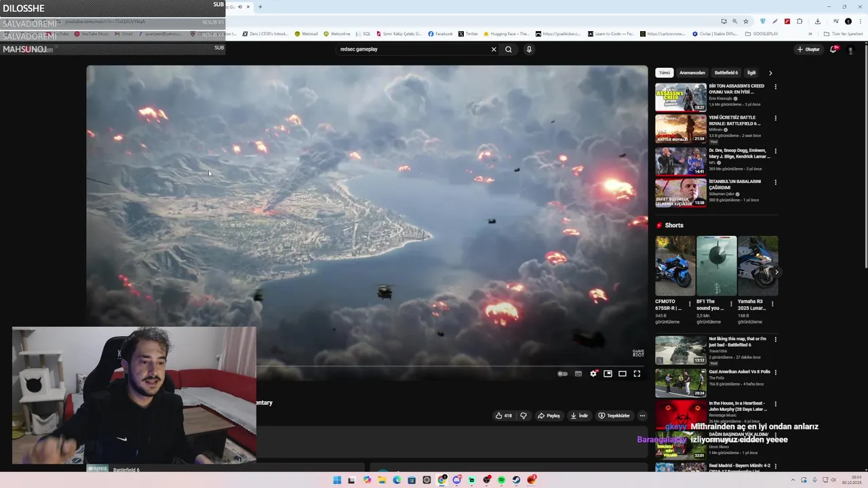Open İstanbul'un Babalarını Çağırdım video
Screen dimensions: 868x488
point(680,192)
